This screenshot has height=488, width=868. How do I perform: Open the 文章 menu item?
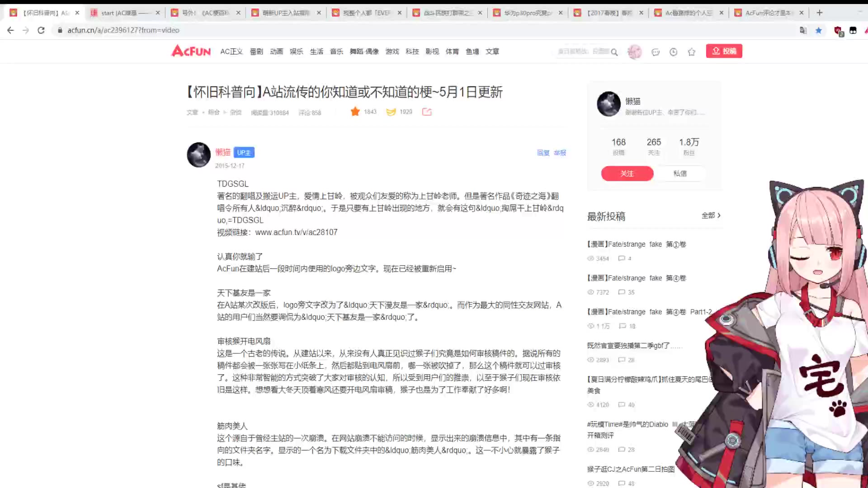click(x=492, y=52)
